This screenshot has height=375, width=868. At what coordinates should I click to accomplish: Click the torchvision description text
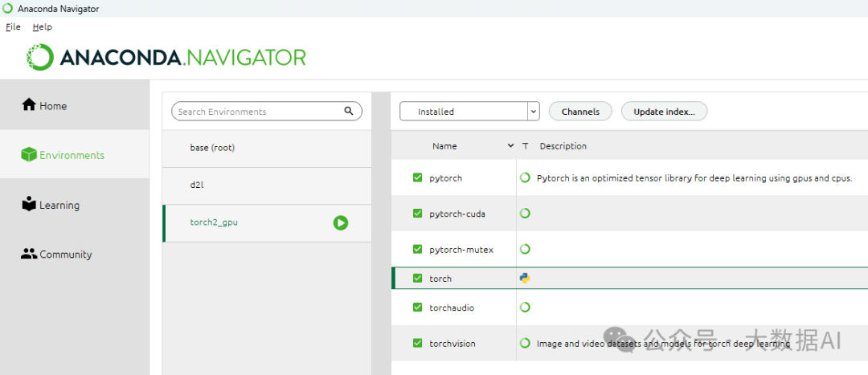coord(663,344)
